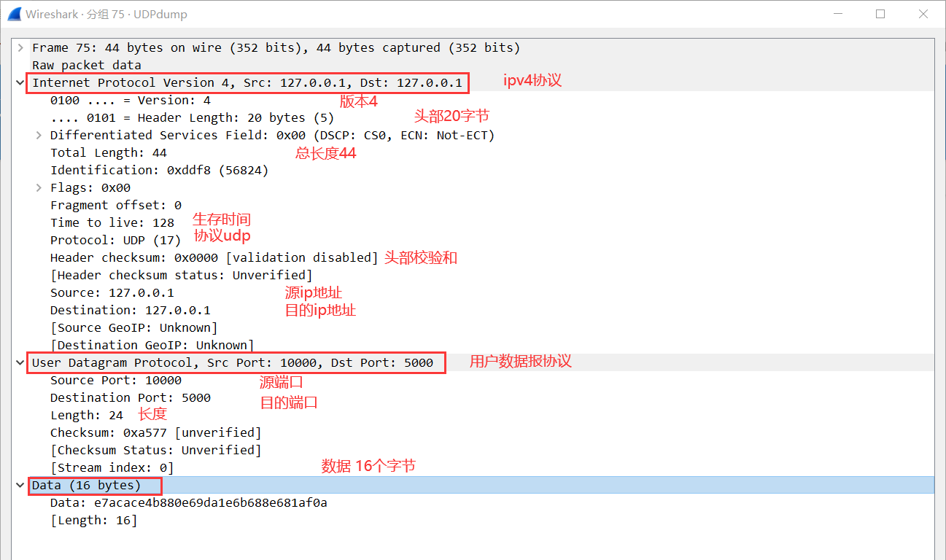The image size is (946, 560).
Task: Select the Data hex value e7acace4b880 line
Action: click(189, 502)
